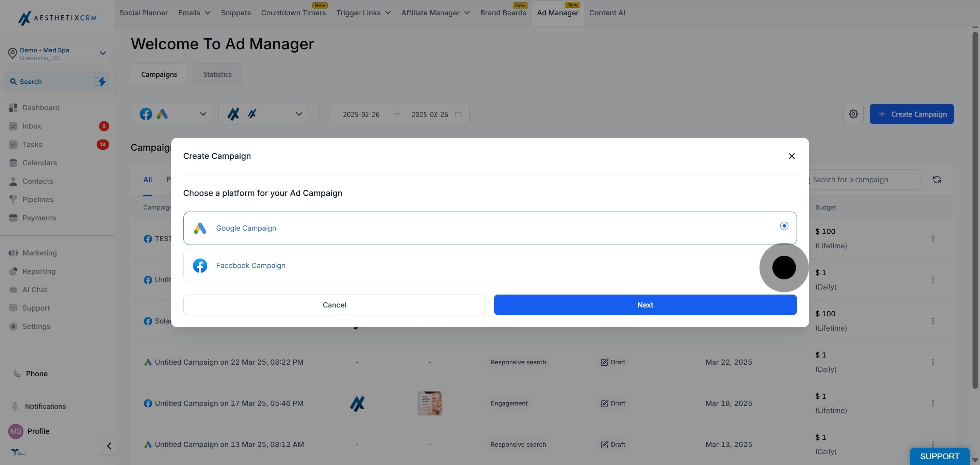Open Brand Boards in top navigation
The image size is (980, 465).
point(503,13)
